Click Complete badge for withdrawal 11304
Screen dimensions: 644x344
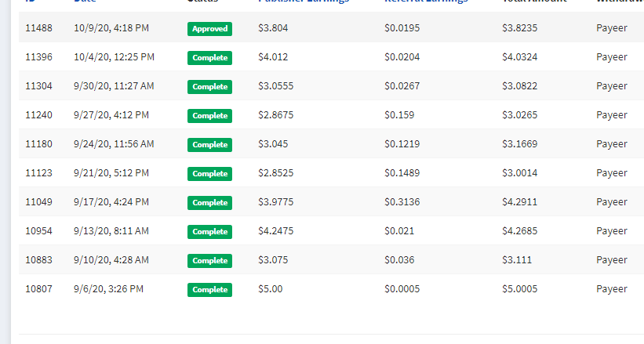209,87
